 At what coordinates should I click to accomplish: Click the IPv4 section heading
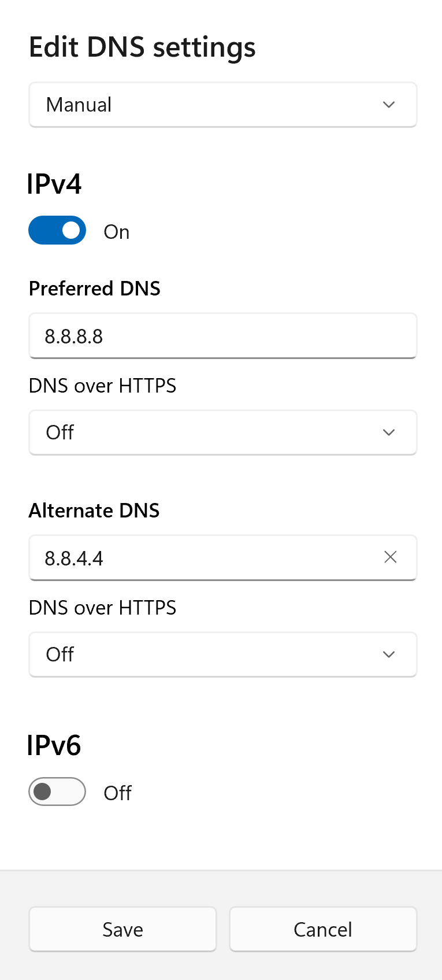click(x=55, y=184)
